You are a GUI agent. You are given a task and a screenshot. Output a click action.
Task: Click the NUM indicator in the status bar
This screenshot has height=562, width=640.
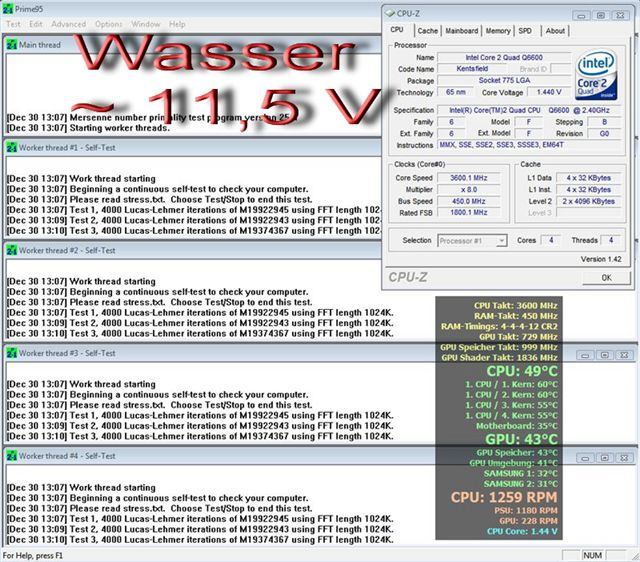coord(592,555)
